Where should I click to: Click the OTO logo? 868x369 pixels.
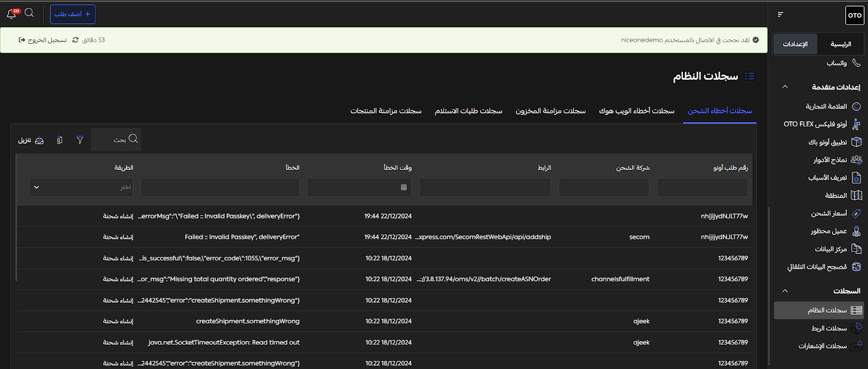click(854, 15)
